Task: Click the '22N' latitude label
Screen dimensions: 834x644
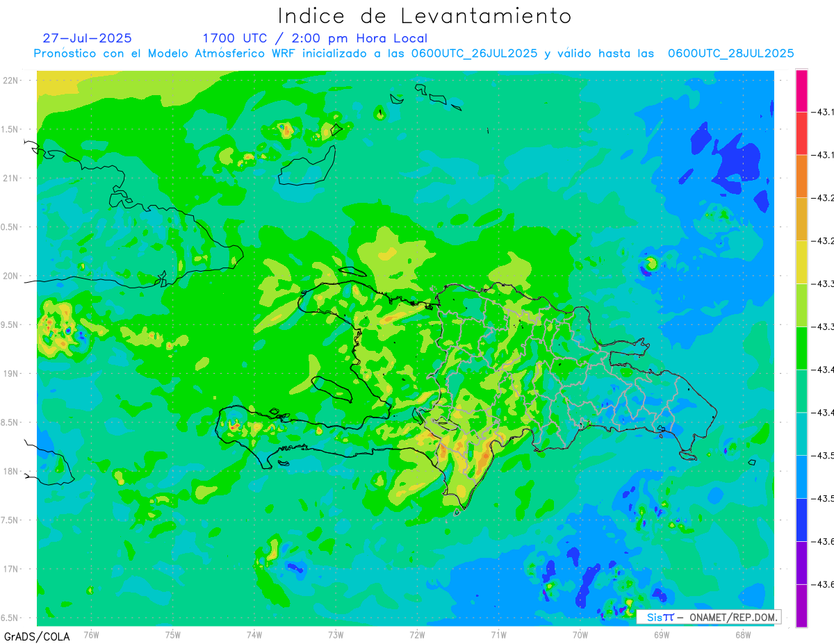Action: [11, 80]
